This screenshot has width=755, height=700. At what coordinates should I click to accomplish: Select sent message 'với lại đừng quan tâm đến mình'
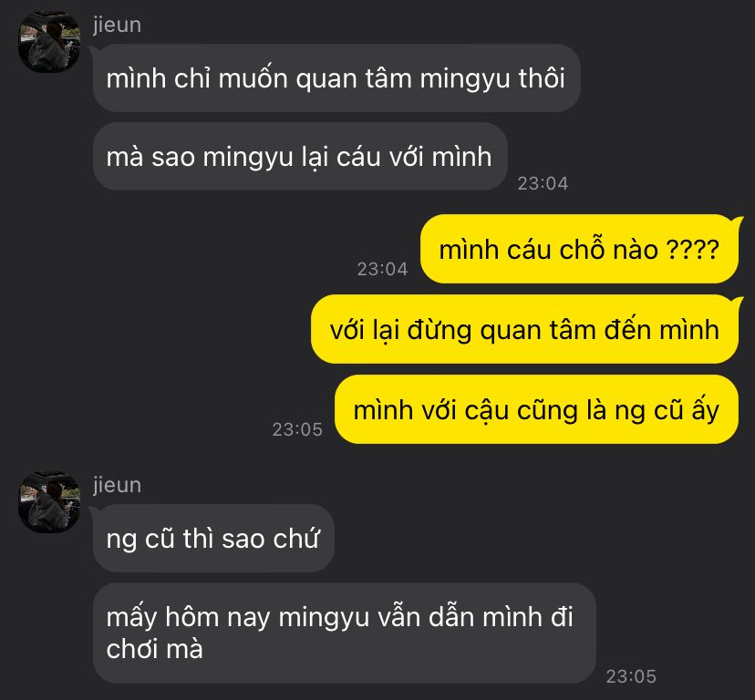click(x=524, y=329)
